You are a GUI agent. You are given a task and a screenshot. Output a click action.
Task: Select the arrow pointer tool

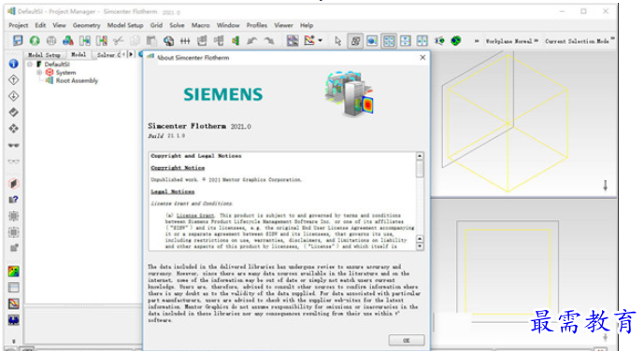point(337,41)
